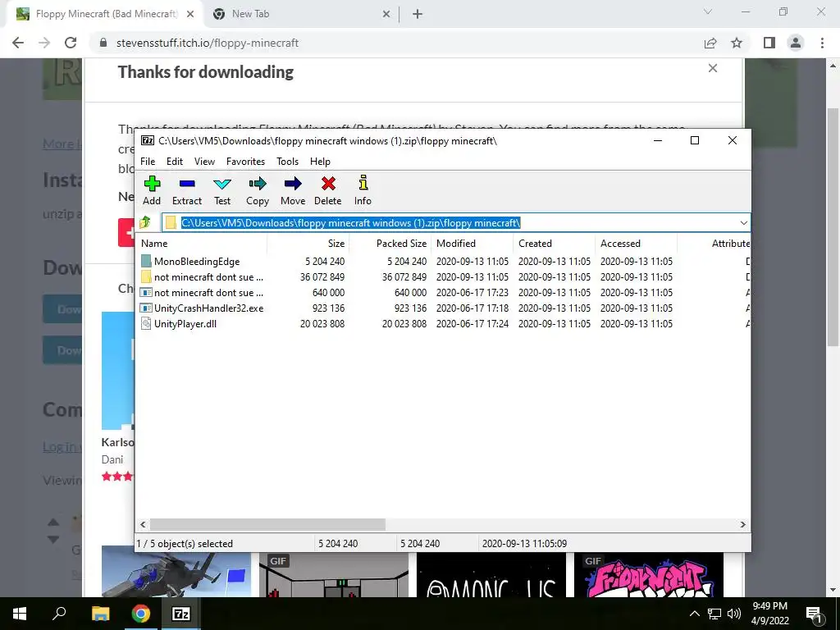Click the Test archive icon

222,190
